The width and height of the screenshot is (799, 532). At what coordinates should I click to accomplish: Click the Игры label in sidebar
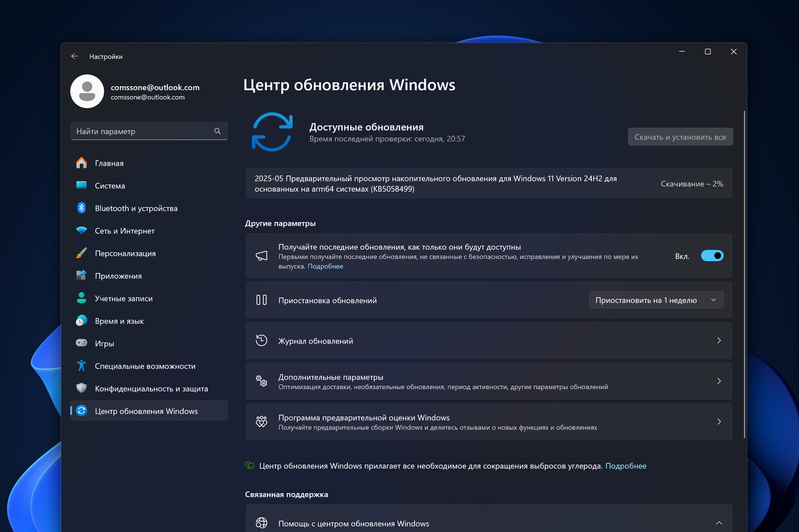104,343
